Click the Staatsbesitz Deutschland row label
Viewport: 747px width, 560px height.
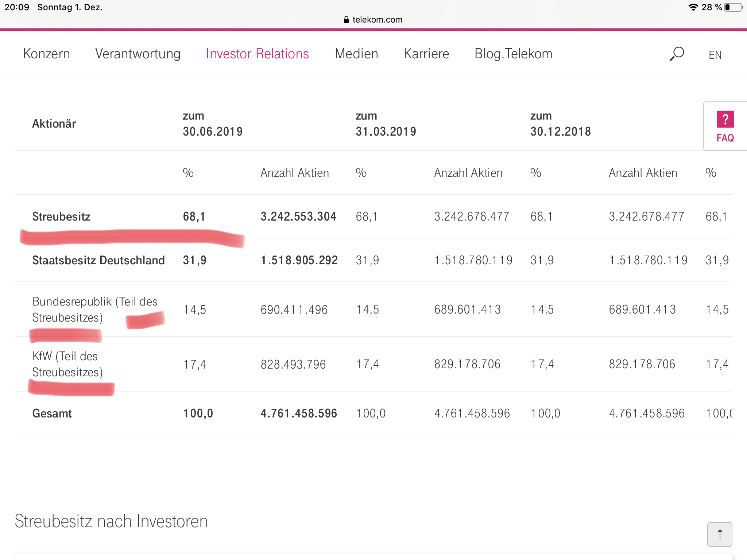(98, 260)
